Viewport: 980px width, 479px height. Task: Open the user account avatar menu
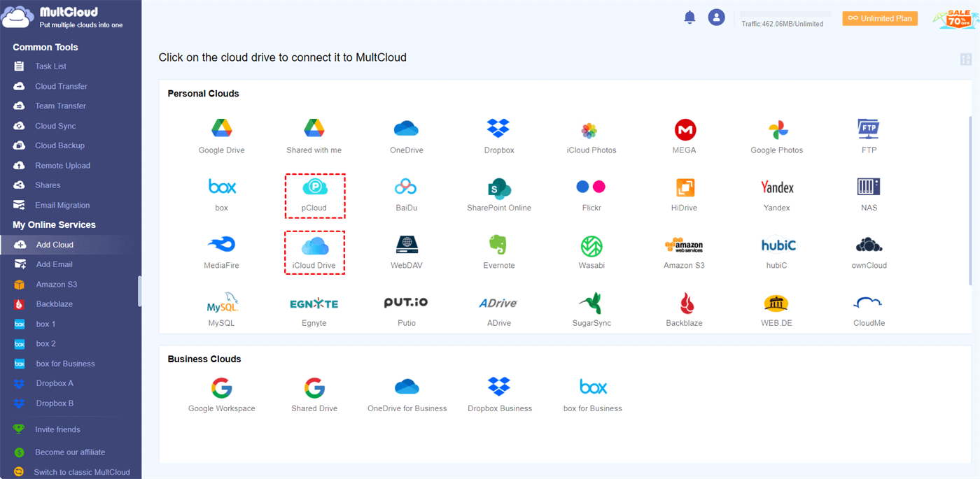(x=716, y=17)
